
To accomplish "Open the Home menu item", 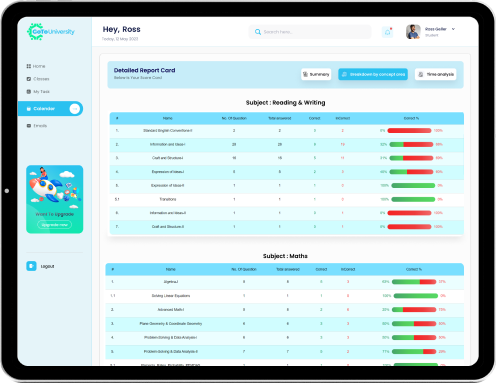I will (36, 66).
